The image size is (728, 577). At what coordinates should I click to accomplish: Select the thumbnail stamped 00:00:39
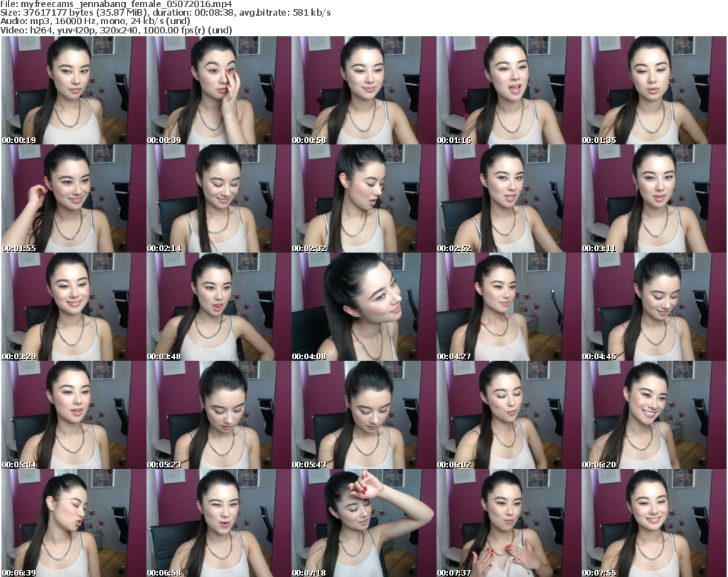point(219,90)
